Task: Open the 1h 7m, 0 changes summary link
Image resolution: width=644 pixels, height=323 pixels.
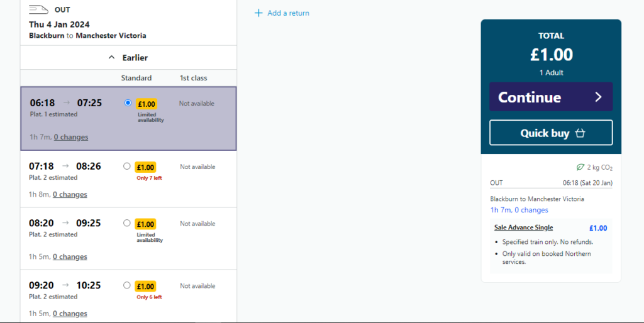Action: click(x=519, y=210)
